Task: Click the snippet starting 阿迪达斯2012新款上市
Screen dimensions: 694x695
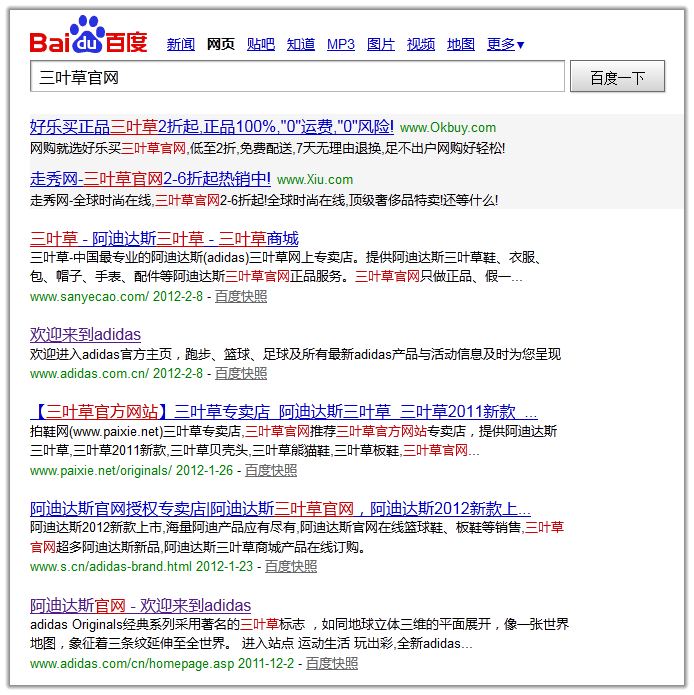Action: coord(296,537)
